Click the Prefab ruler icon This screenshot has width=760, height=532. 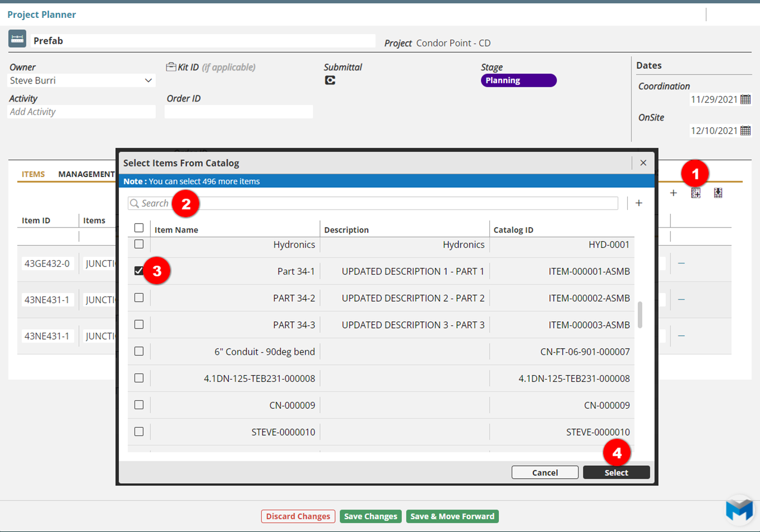[17, 39]
